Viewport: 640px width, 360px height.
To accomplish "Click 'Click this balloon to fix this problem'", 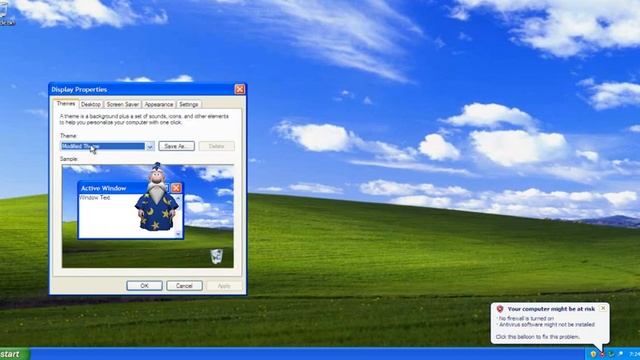I will pos(538,337).
